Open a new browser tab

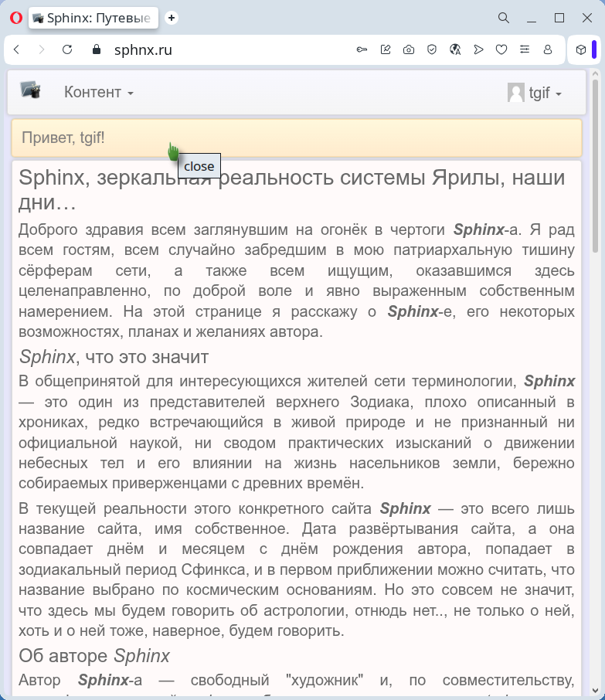[x=172, y=18]
